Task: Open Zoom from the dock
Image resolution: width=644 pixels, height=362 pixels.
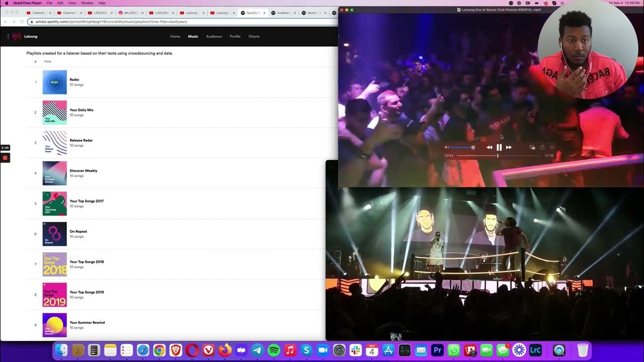Action: tap(323, 350)
